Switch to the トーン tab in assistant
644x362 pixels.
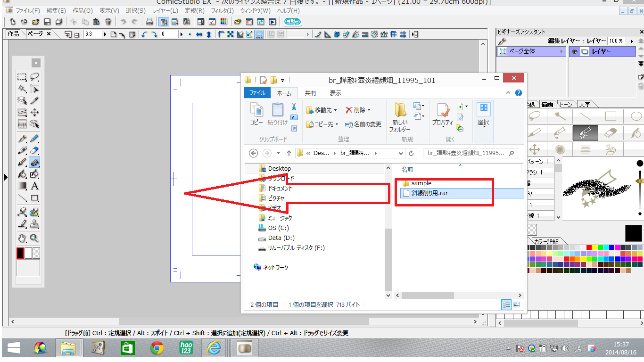coord(567,104)
